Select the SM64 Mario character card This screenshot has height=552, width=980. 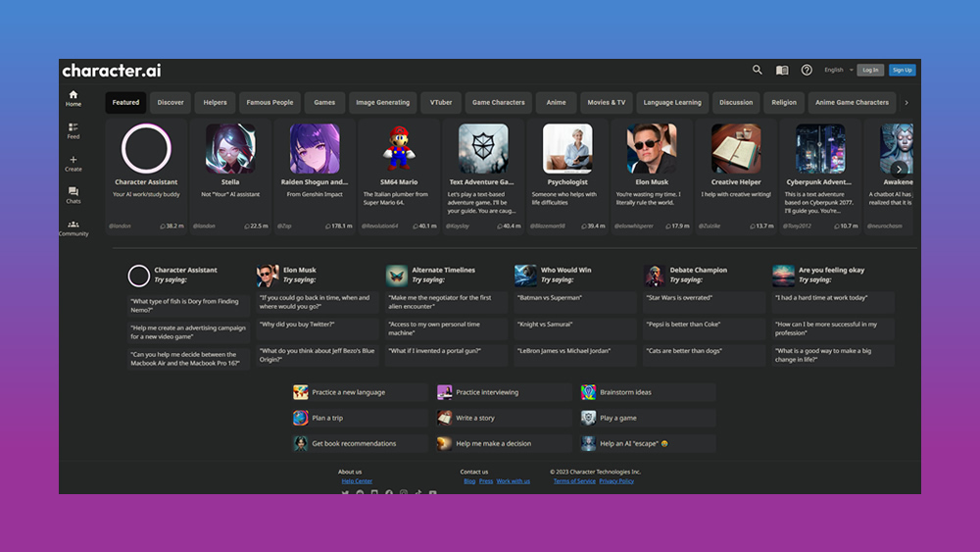pos(398,176)
